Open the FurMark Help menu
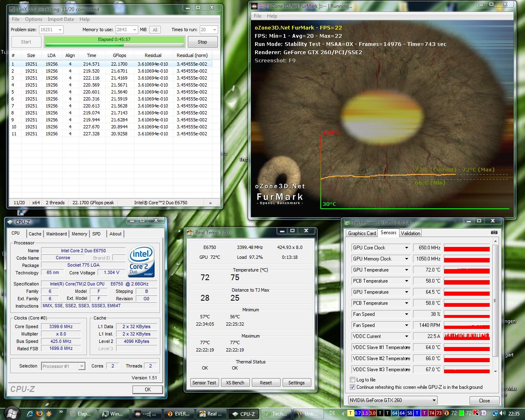The image size is (525, 420). click(x=272, y=16)
